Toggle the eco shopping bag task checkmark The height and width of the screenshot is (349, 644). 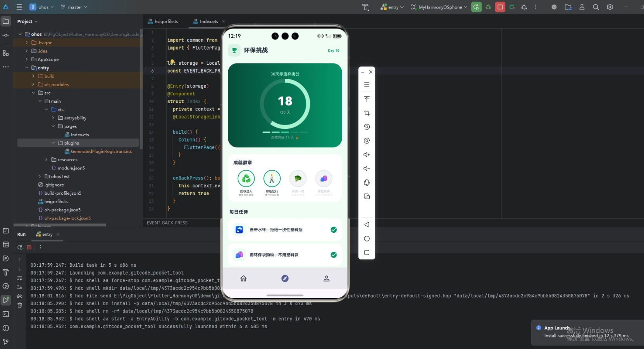pos(334,255)
